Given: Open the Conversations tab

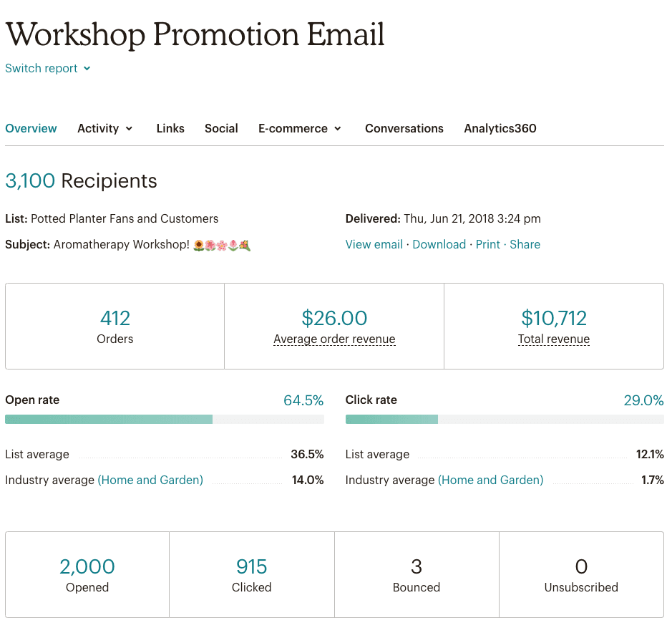Looking at the screenshot, I should pyautogui.click(x=404, y=128).
